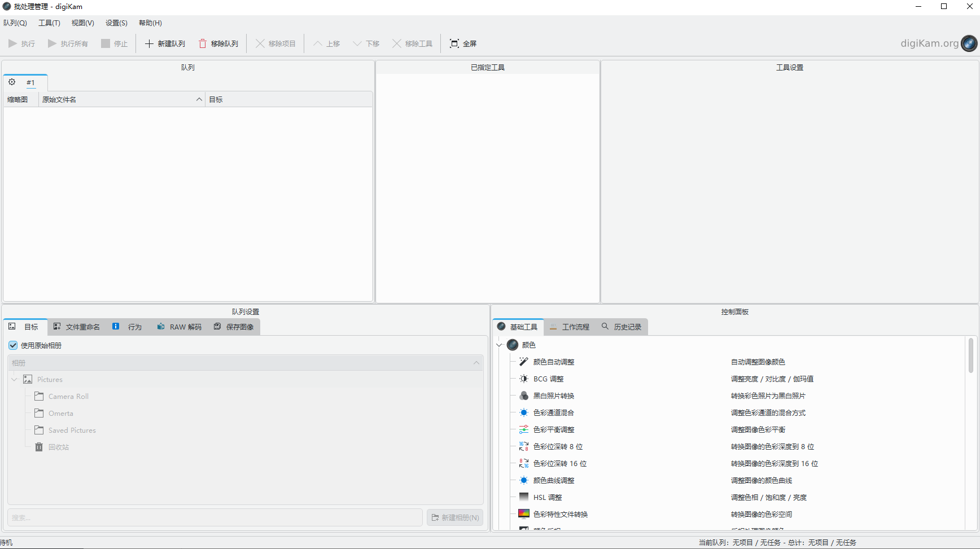Click the New Queue (新建队列) plus icon
Viewport: 980px width, 549px height.
[x=149, y=43]
